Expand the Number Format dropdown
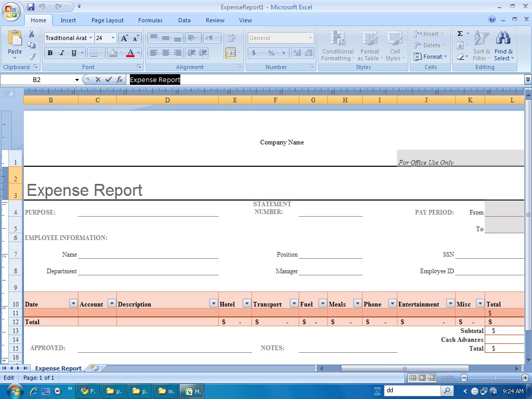This screenshot has width=532, height=399. 310,38
